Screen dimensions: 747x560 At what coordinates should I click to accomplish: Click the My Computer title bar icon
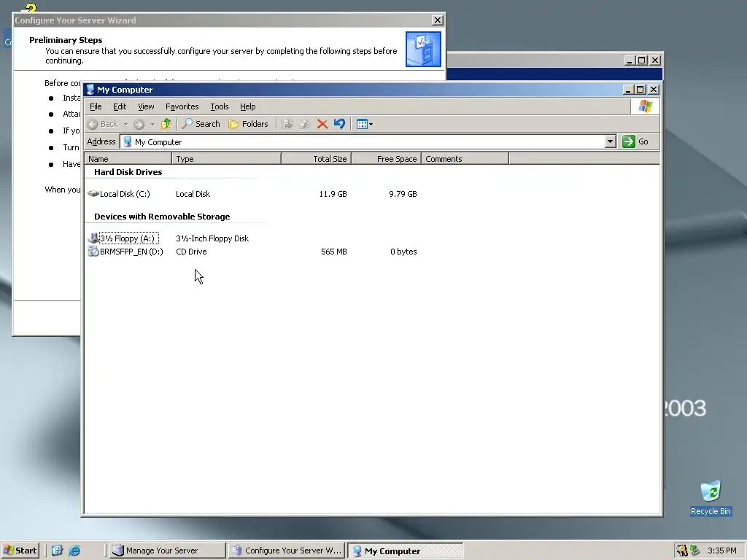click(90, 90)
